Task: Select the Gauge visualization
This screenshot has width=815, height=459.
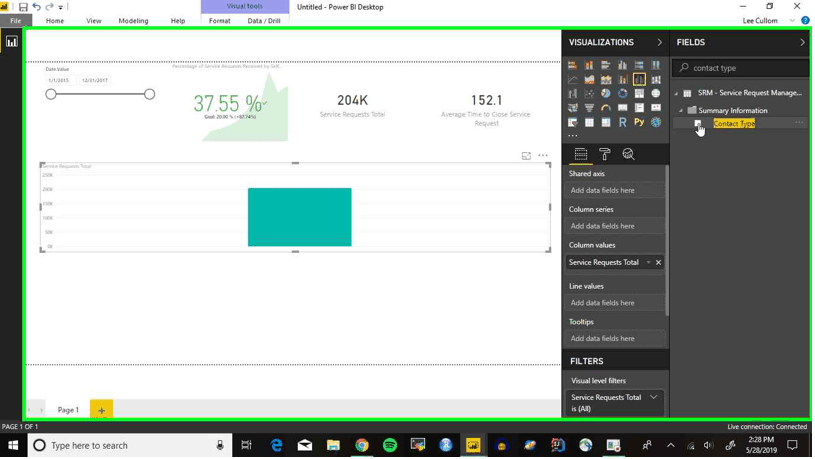Action: (x=606, y=108)
